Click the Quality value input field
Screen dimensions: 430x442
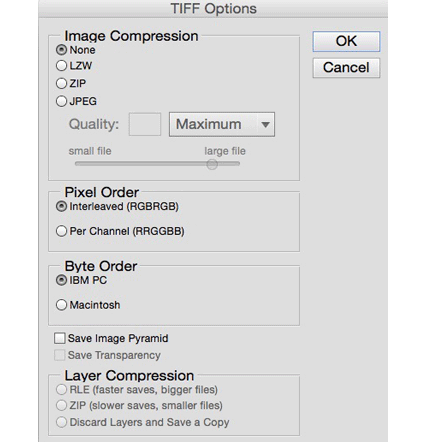[145, 124]
